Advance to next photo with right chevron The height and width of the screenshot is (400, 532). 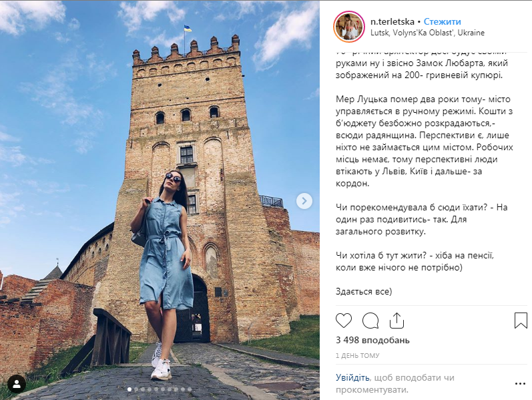tap(304, 201)
